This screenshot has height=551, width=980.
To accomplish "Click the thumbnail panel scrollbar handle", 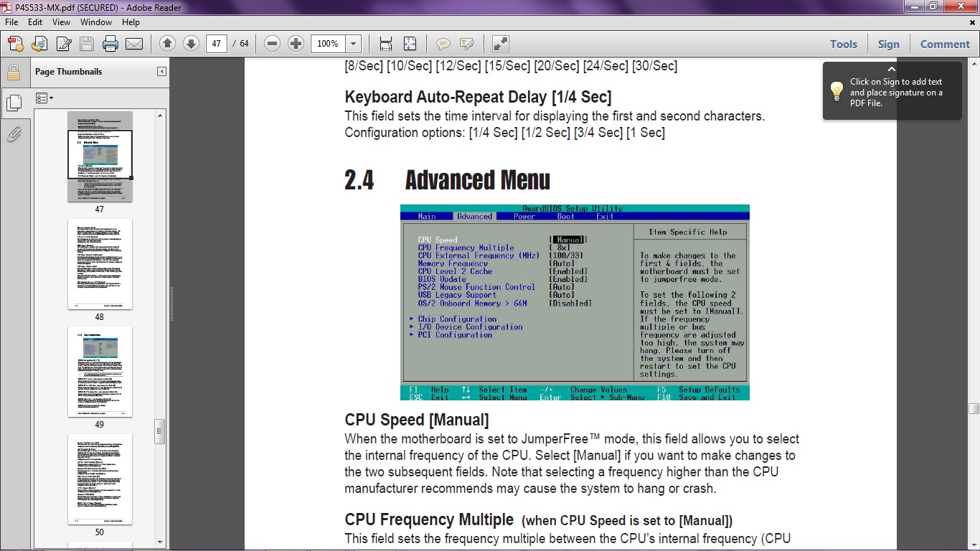I will click(160, 431).
